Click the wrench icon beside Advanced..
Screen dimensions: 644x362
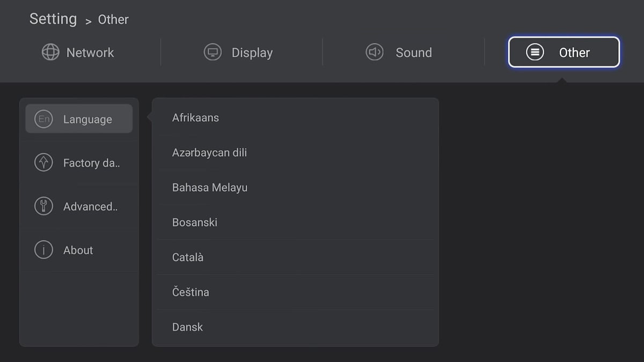(43, 206)
